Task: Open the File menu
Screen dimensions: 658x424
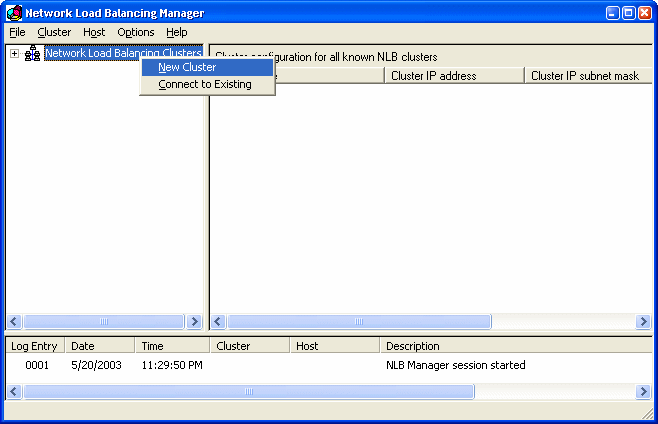Action: 17,32
